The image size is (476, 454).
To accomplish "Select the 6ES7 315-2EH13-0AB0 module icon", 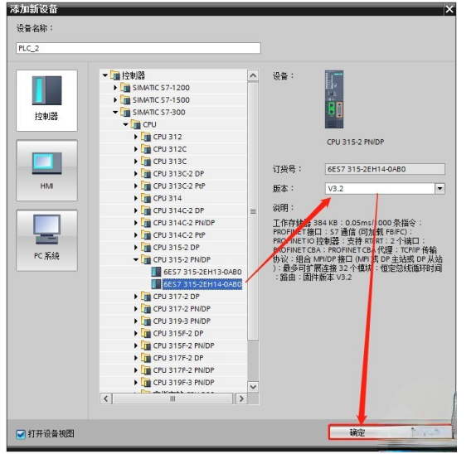I will (156, 272).
